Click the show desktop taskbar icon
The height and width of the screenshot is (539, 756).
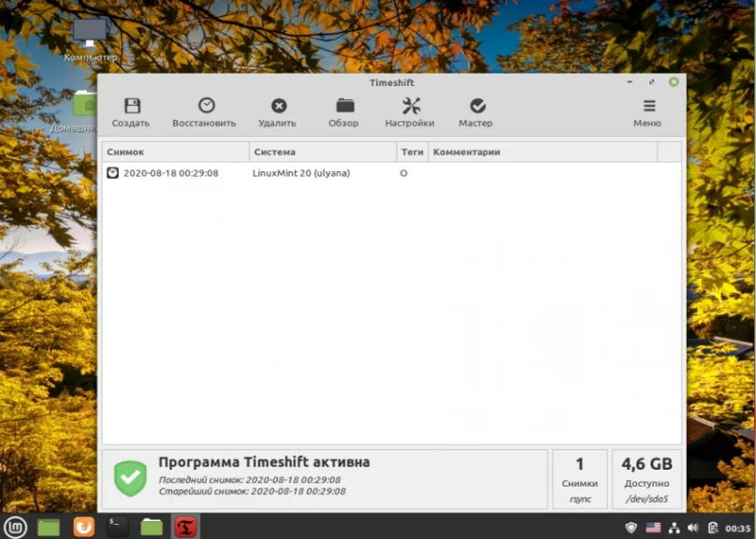pos(49,527)
